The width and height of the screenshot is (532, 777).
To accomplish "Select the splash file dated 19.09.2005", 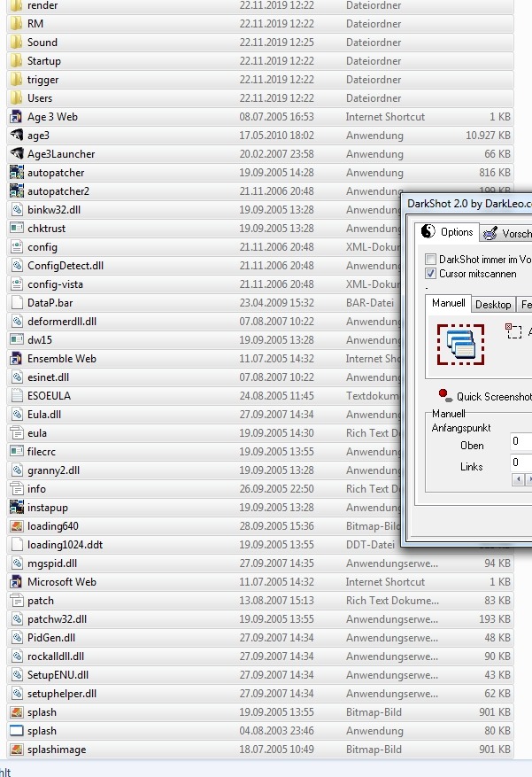I will (42, 712).
